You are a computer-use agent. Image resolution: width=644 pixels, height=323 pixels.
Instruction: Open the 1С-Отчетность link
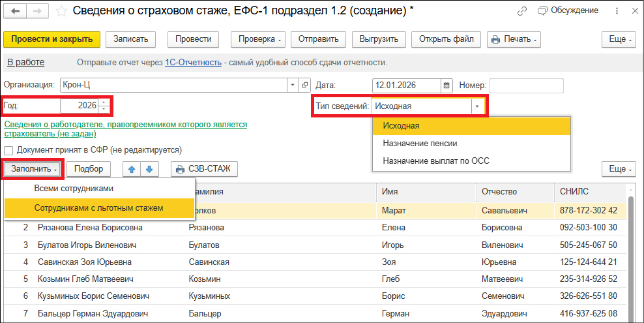[x=193, y=63]
